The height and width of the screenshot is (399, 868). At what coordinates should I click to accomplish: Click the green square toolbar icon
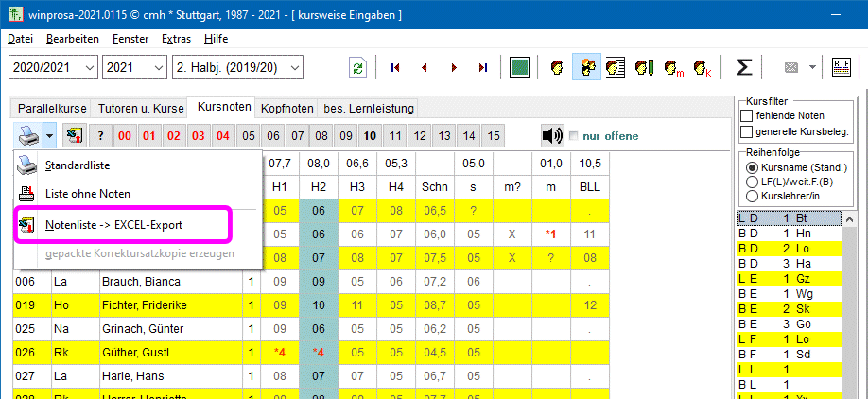[x=519, y=67]
